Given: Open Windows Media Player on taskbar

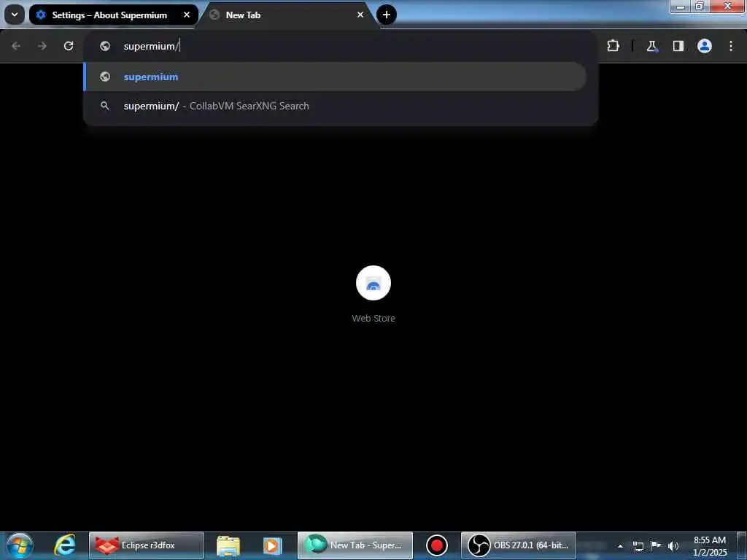Looking at the screenshot, I should (273, 545).
